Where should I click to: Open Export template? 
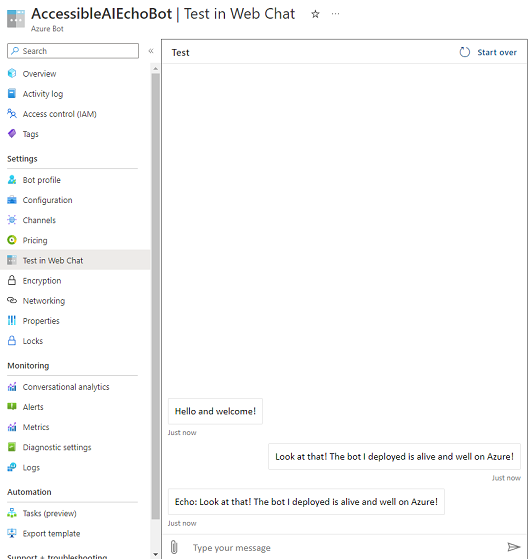pos(51,534)
